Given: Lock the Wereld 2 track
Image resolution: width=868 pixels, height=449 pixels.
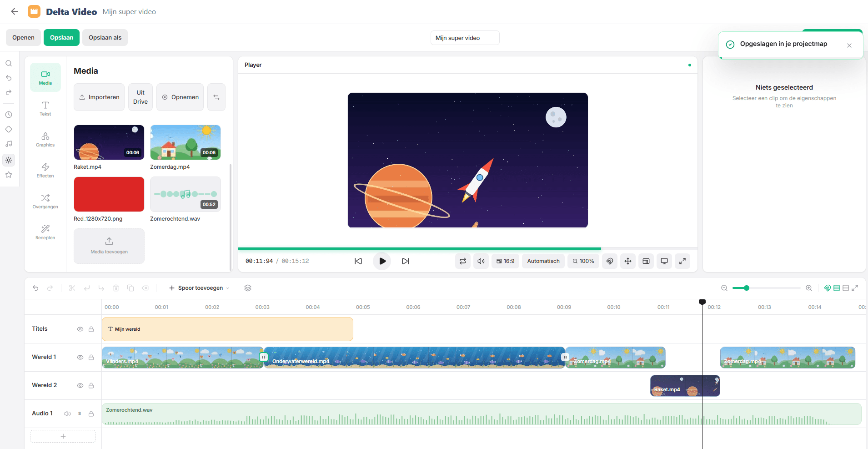Looking at the screenshot, I should tap(91, 385).
